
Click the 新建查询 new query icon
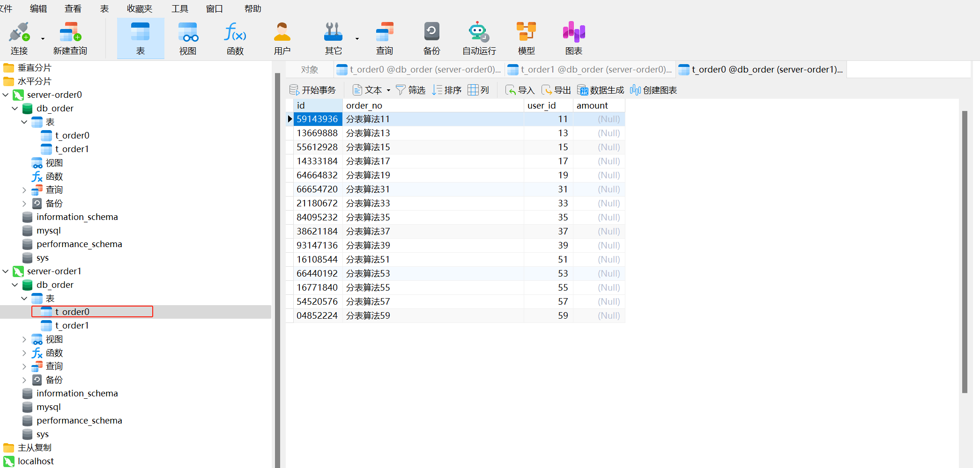70,38
